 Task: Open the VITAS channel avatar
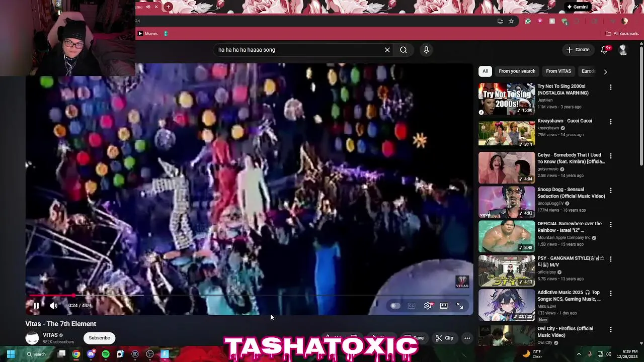pos(32,338)
